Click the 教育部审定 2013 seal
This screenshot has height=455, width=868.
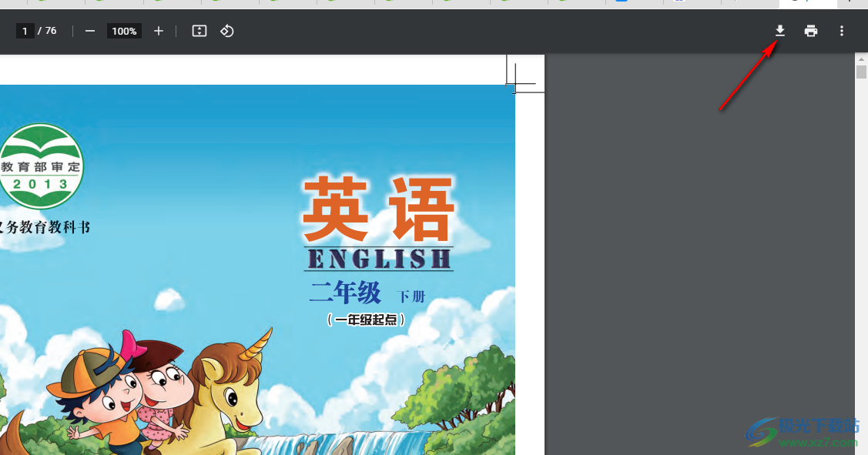coord(41,166)
